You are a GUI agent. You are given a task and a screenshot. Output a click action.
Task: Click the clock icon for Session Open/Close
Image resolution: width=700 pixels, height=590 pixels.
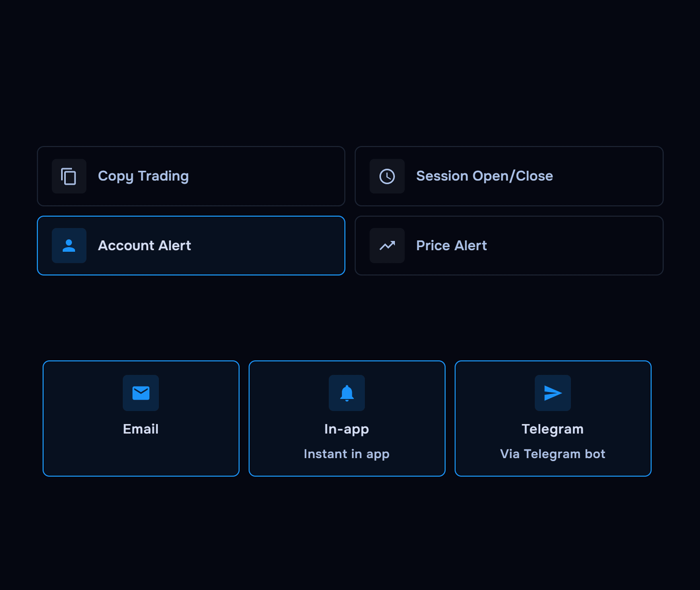pos(387,176)
